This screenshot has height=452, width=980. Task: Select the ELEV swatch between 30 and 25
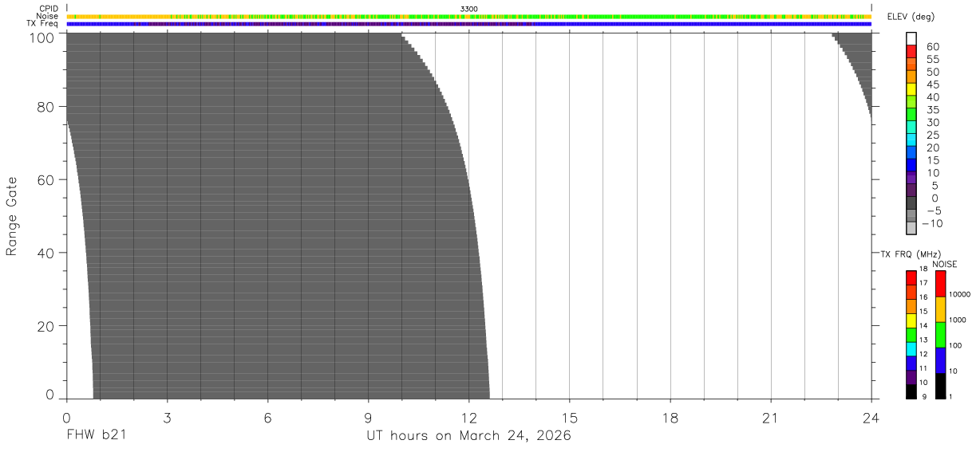[x=911, y=127]
